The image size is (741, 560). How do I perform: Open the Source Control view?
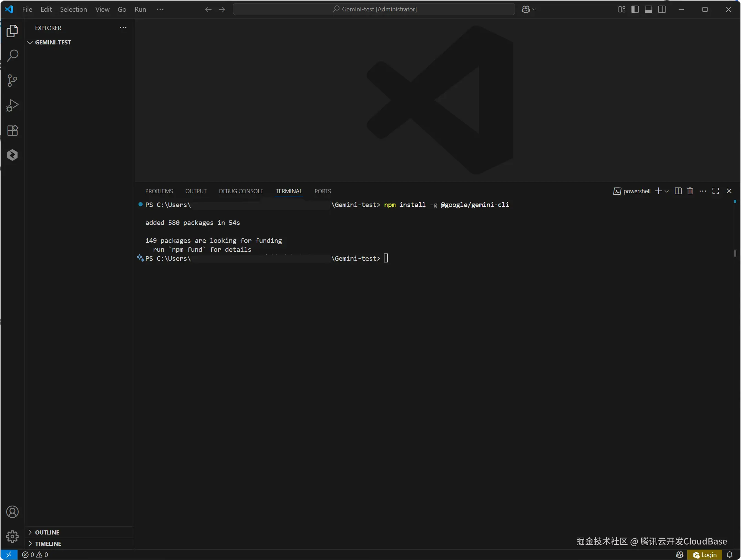tap(12, 81)
